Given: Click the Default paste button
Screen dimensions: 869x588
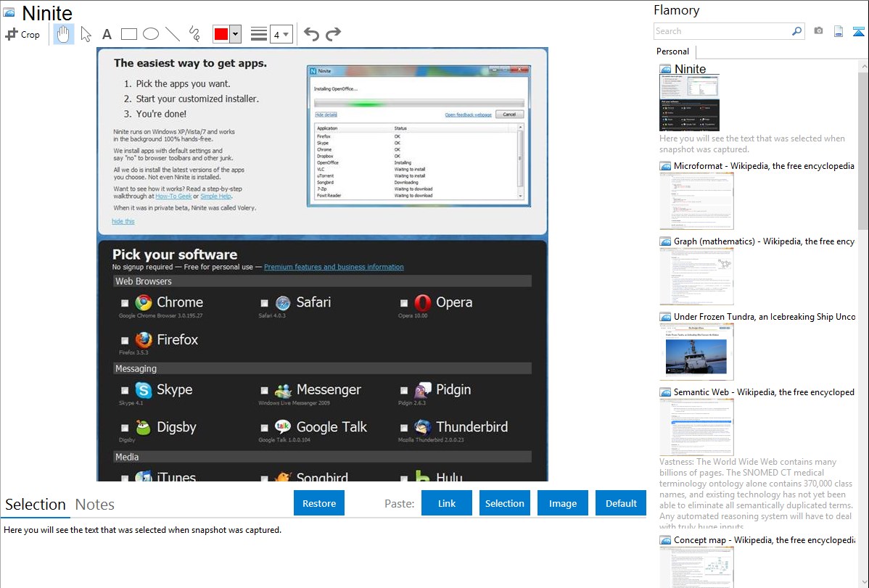Looking at the screenshot, I should [x=621, y=503].
